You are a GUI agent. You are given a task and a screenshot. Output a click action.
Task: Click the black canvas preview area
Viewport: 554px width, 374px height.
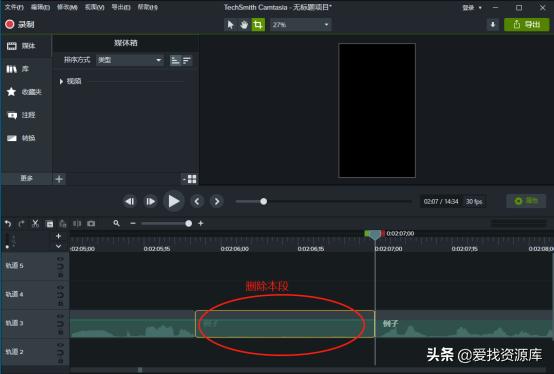377,110
